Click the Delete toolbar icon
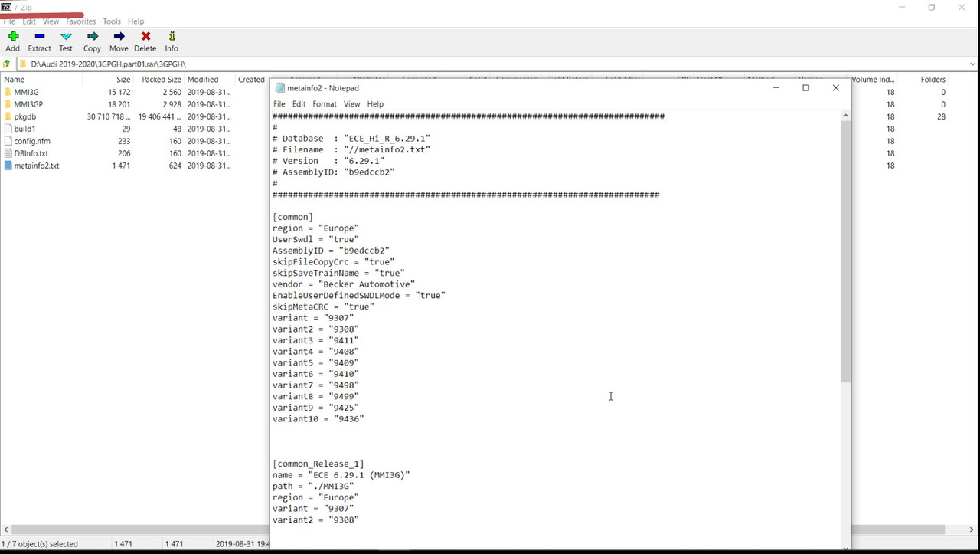Viewport: 980px width, 554px height. coord(145,37)
